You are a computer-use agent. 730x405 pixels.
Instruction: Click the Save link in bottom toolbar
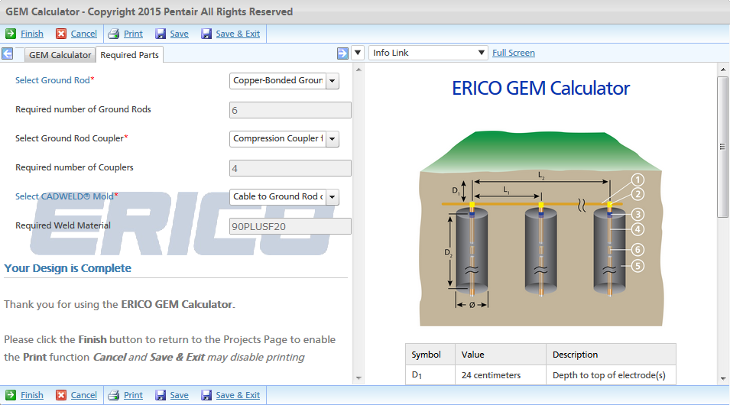pyautogui.click(x=179, y=395)
